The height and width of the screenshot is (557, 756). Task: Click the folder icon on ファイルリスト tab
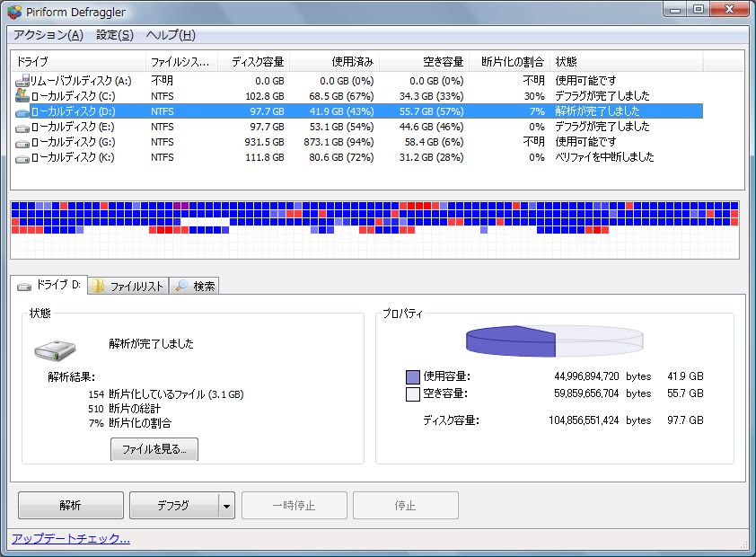point(99,286)
